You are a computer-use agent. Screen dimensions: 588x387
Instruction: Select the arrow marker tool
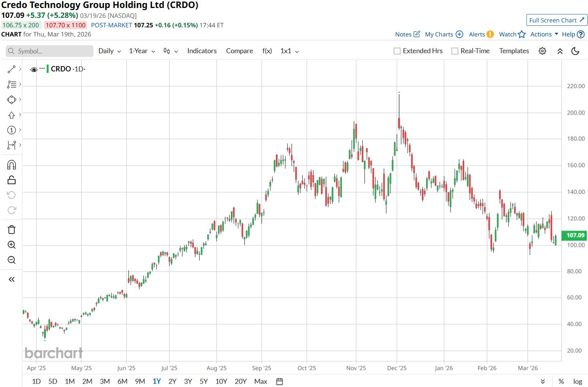point(11,115)
